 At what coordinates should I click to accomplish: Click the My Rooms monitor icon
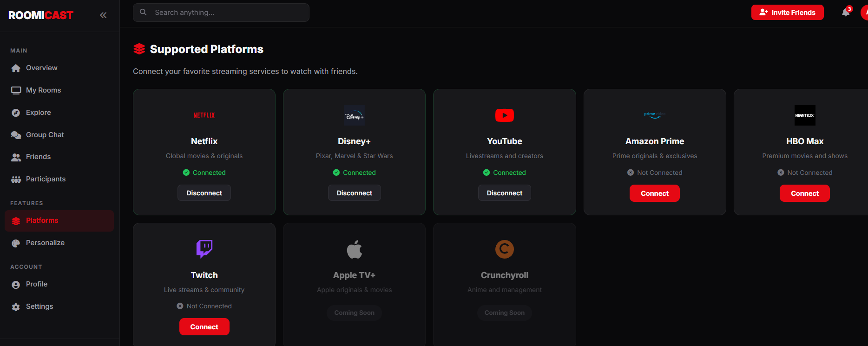(16, 91)
